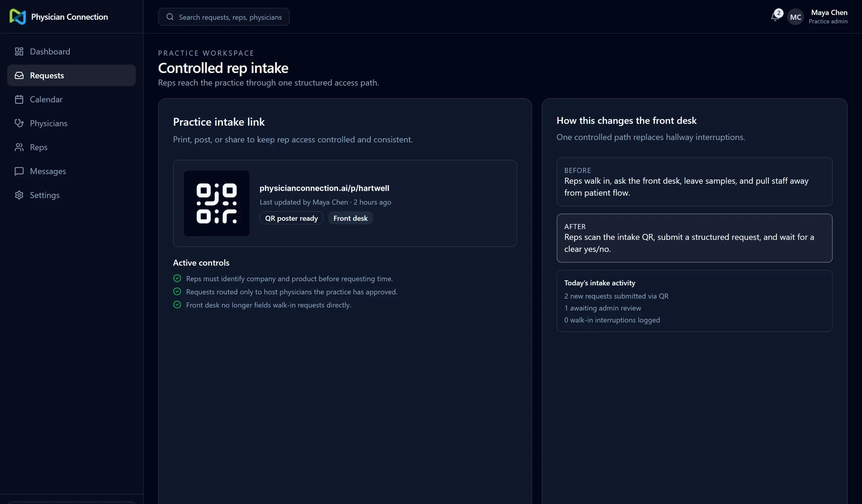Open the notifications bell icon

[775, 17]
